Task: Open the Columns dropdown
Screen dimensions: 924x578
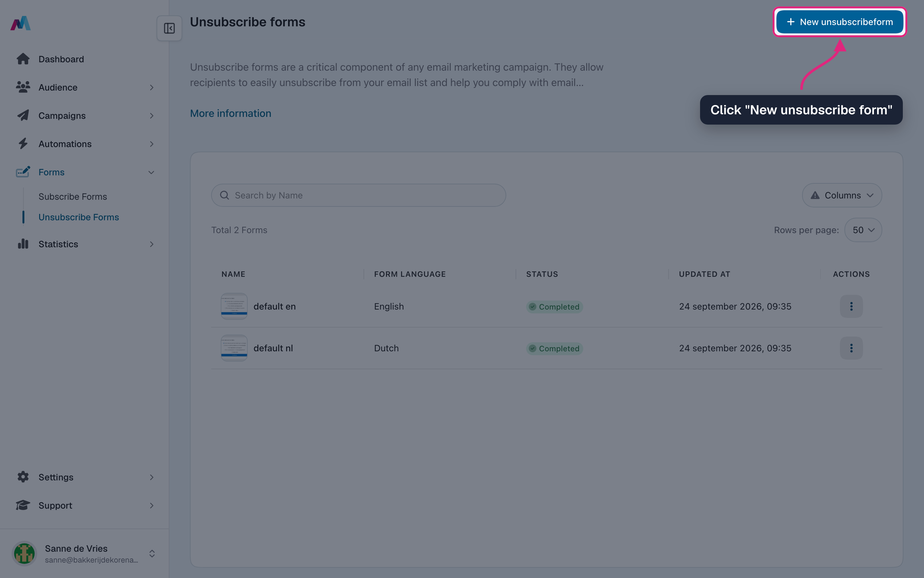Action: coord(842,195)
